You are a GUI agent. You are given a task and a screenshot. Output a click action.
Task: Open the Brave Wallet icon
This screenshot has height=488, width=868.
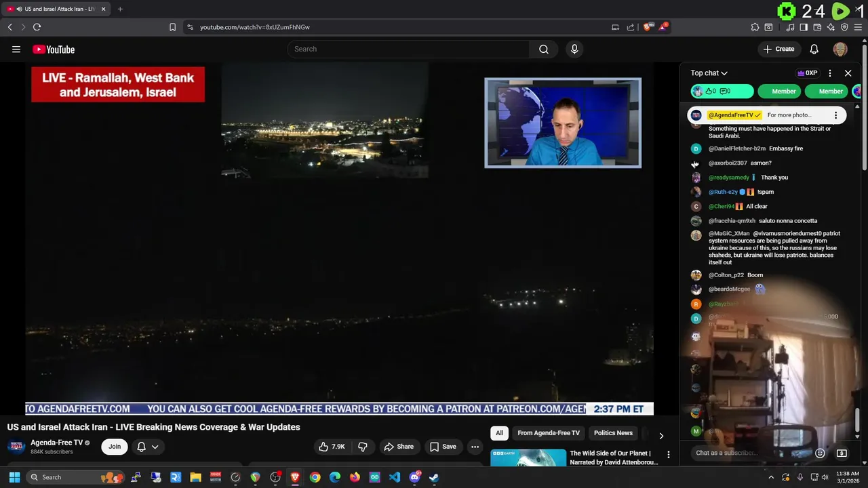(817, 27)
